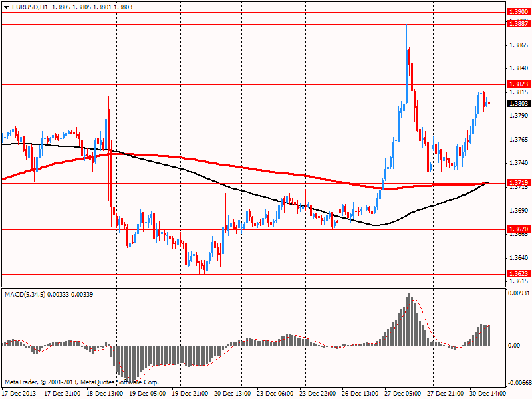Select the 1.3623 red price level label
The width and height of the screenshot is (532, 399).
(518, 273)
